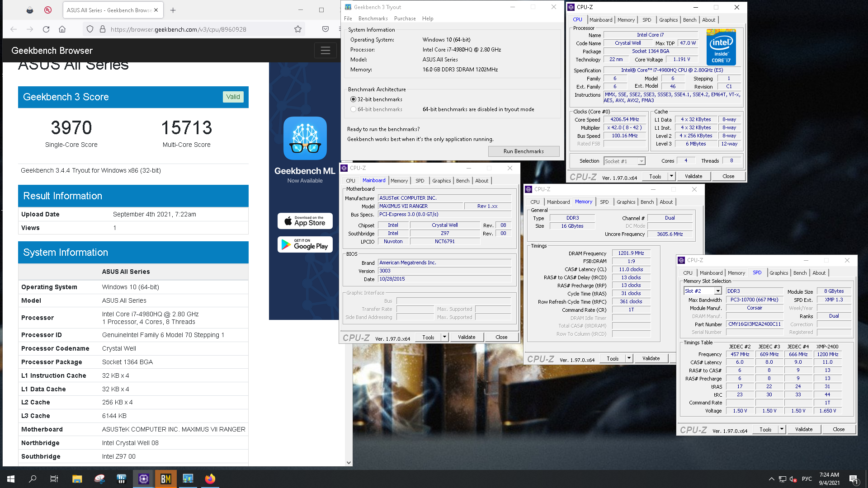Open the Geekbench Help menu
Image resolution: width=868 pixels, height=488 pixels.
428,19
